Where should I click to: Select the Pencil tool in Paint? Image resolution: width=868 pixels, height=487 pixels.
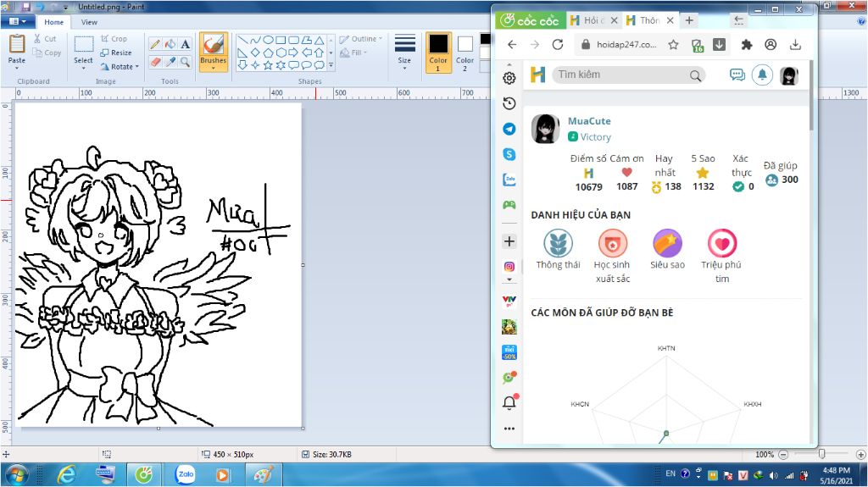tap(156, 44)
